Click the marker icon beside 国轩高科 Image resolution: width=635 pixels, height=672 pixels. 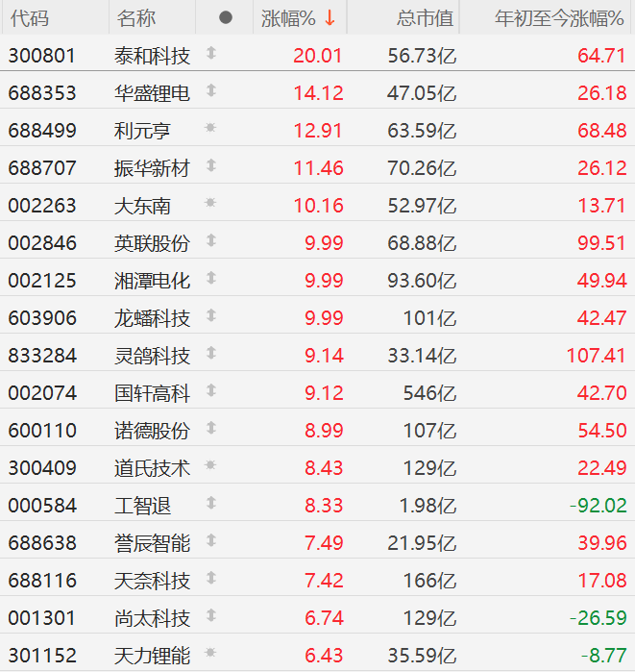click(211, 390)
